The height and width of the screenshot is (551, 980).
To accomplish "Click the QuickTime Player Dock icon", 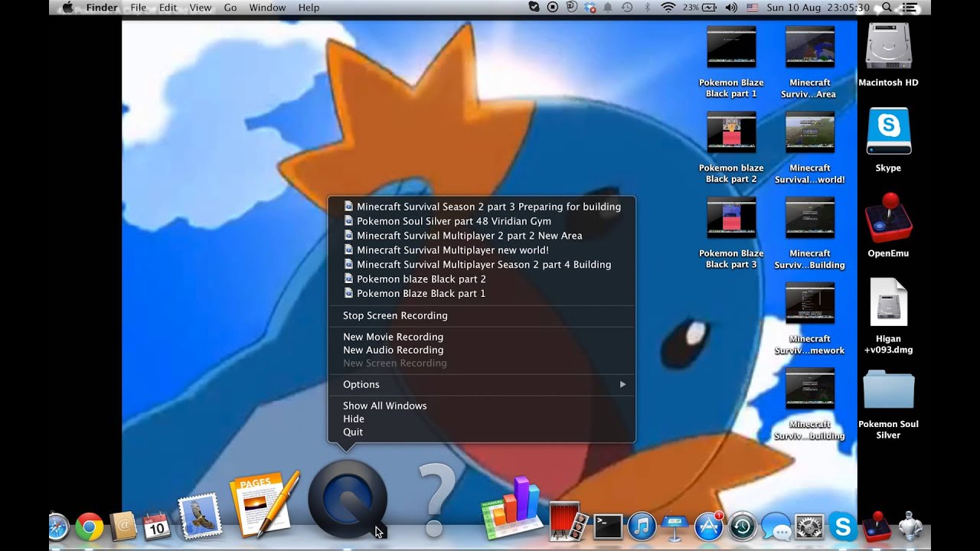I will (348, 499).
